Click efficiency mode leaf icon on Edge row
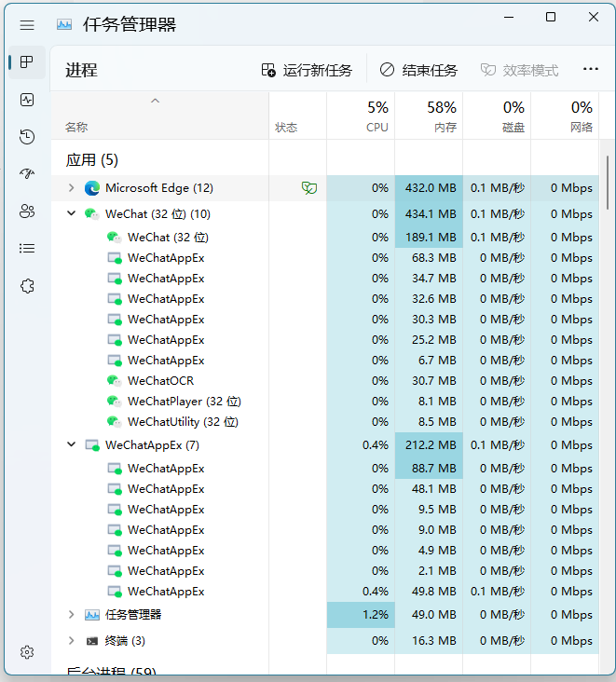 click(x=308, y=188)
